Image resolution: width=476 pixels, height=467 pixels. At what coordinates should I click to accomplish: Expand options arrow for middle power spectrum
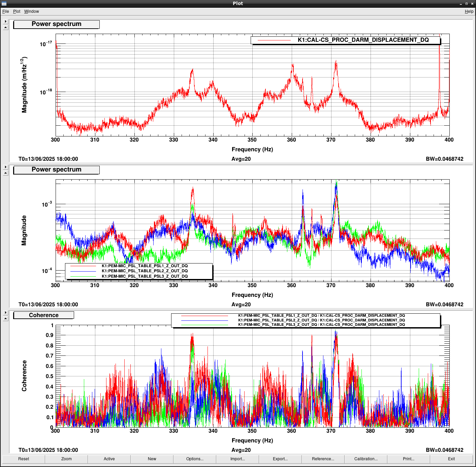pos(5,167)
